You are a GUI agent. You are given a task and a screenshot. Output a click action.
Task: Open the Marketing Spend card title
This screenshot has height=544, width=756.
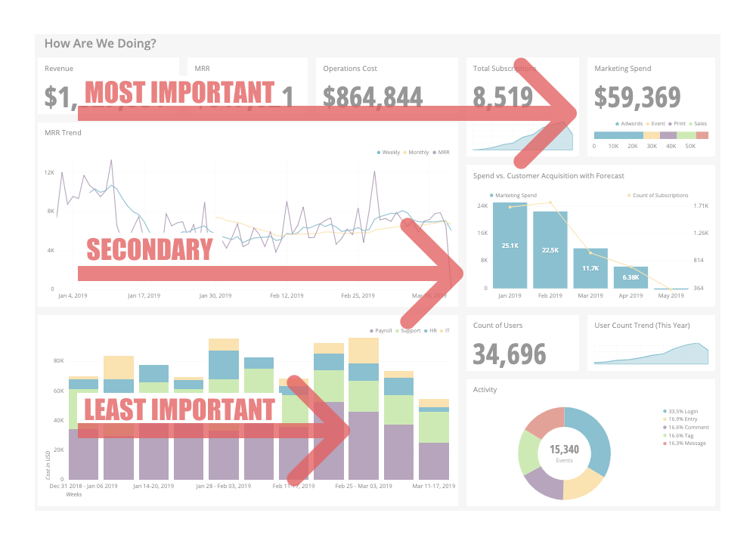click(622, 69)
